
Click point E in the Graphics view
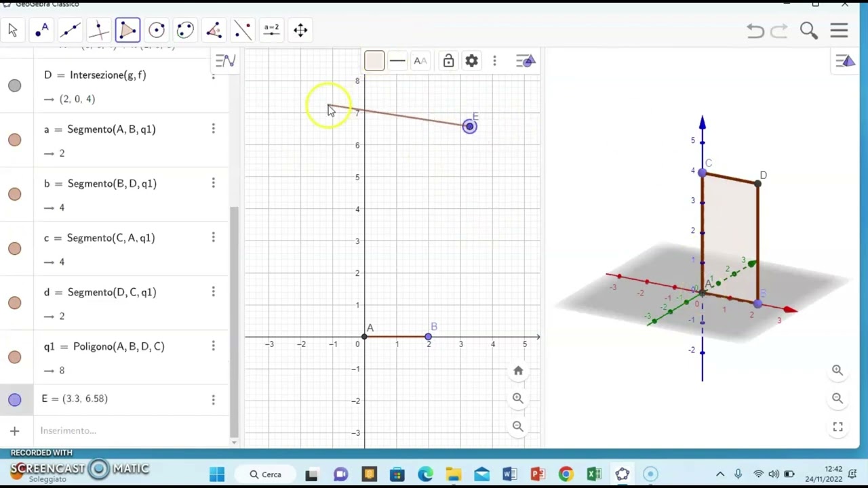tap(469, 127)
